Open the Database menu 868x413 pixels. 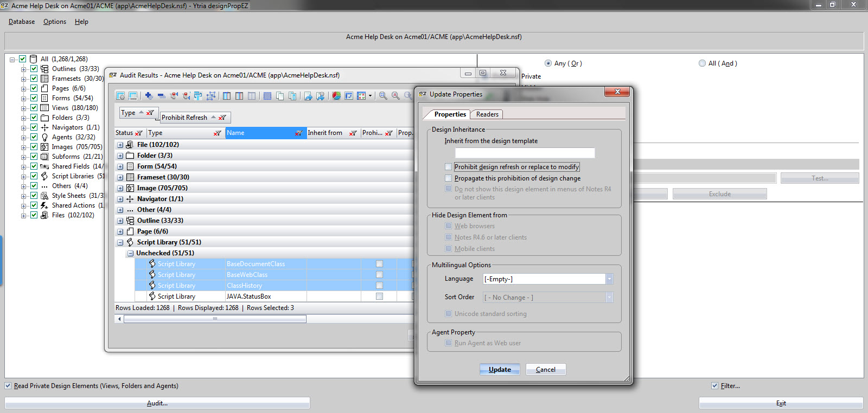[x=22, y=22]
